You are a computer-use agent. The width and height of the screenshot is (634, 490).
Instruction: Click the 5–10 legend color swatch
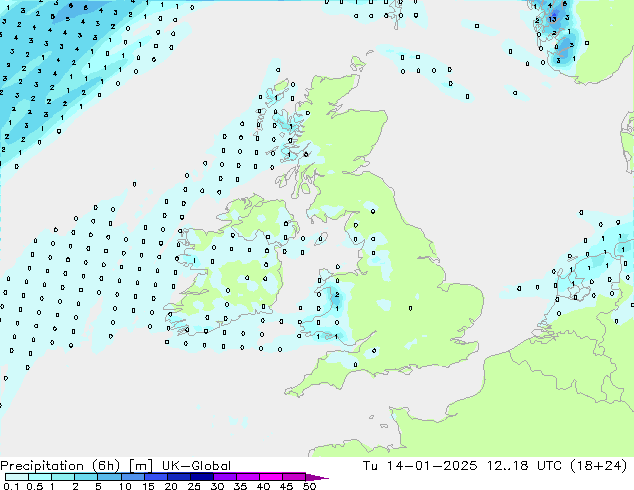[x=109, y=477]
